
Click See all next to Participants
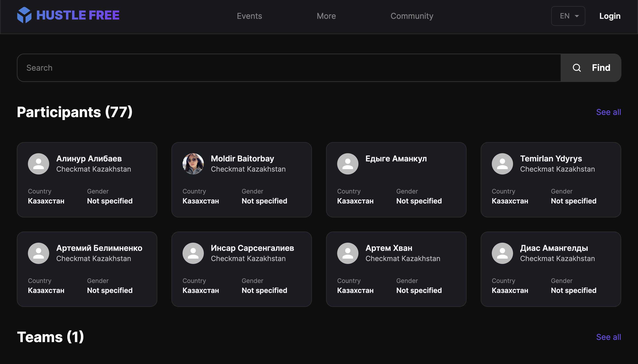[x=609, y=112]
